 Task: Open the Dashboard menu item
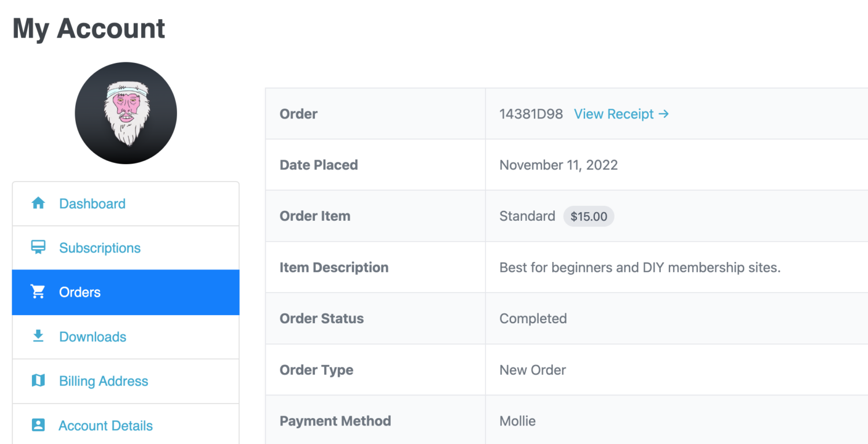pos(126,203)
